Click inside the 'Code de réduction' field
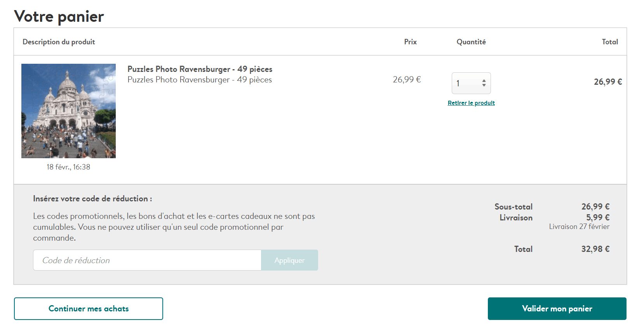The height and width of the screenshot is (332, 644). point(147,260)
